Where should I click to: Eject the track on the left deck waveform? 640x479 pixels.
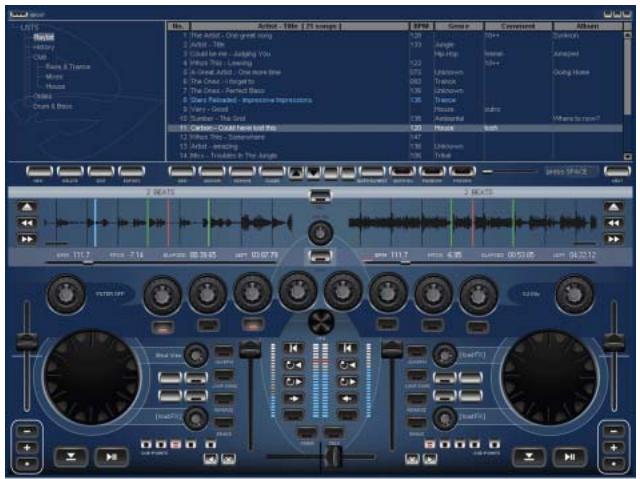pyautogui.click(x=27, y=207)
